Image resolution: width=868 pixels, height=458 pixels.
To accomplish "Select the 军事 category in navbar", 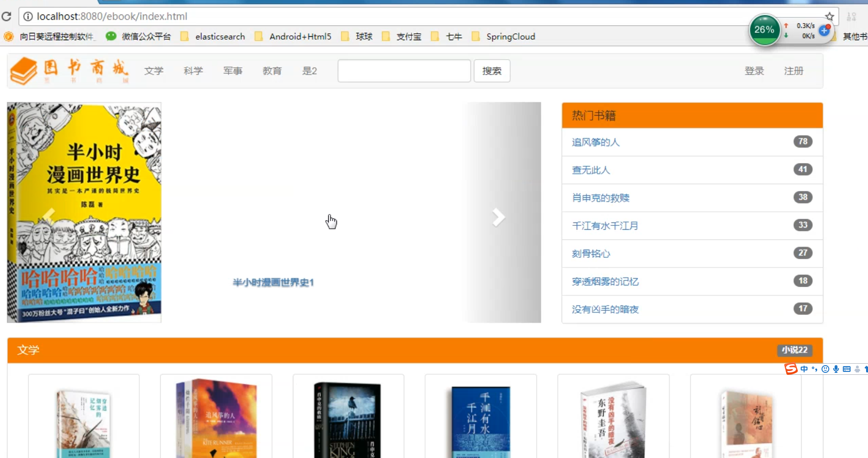I will tap(233, 71).
